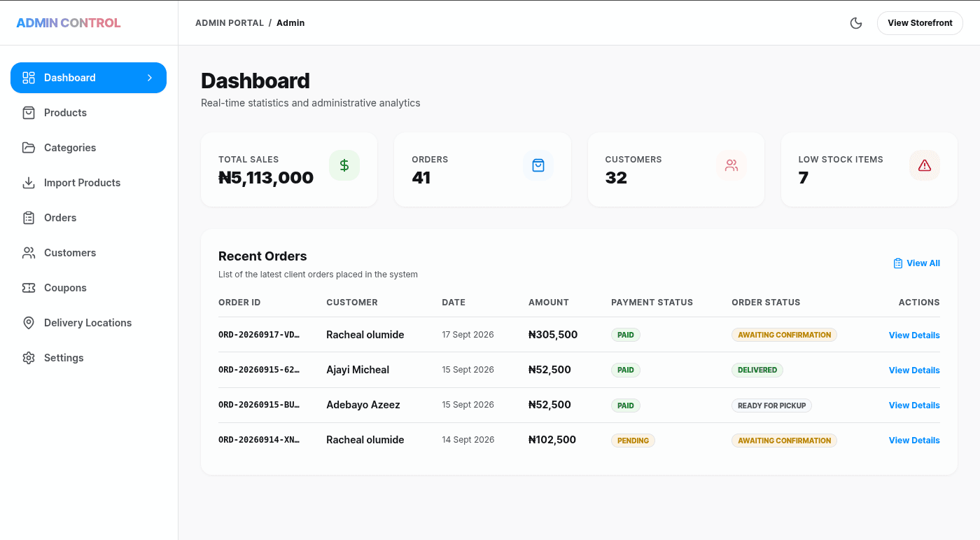View Details for Ajayi Micheal's order

(x=914, y=371)
